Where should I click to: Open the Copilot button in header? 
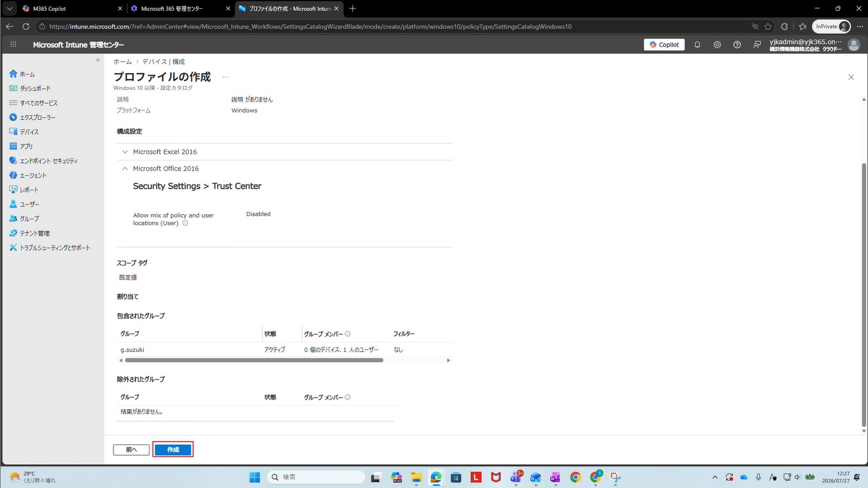coord(664,45)
